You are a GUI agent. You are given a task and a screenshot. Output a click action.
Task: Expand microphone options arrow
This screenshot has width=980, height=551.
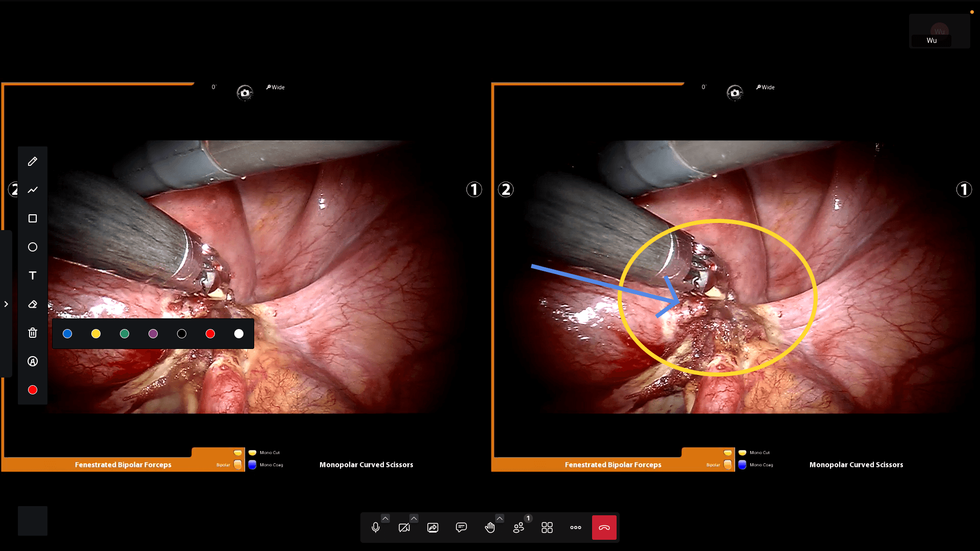[385, 518]
